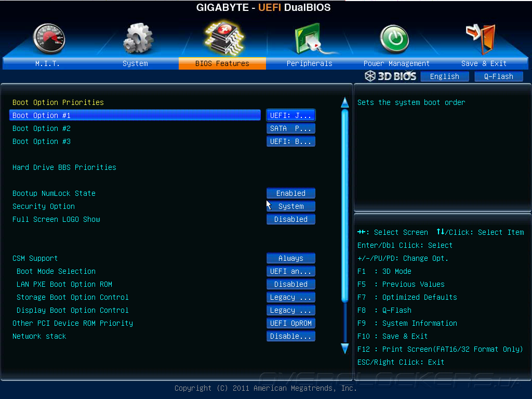Select the BIOS Features tab
This screenshot has height=399, width=532.
222,63
